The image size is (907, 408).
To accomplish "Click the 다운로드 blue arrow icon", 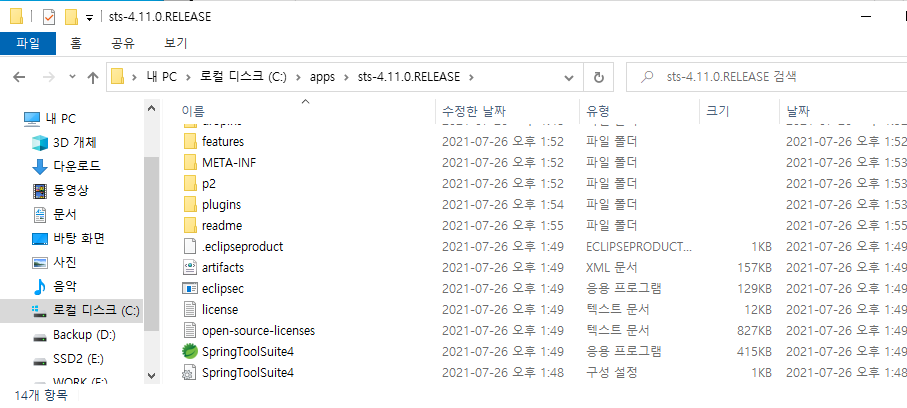I will tap(39, 167).
